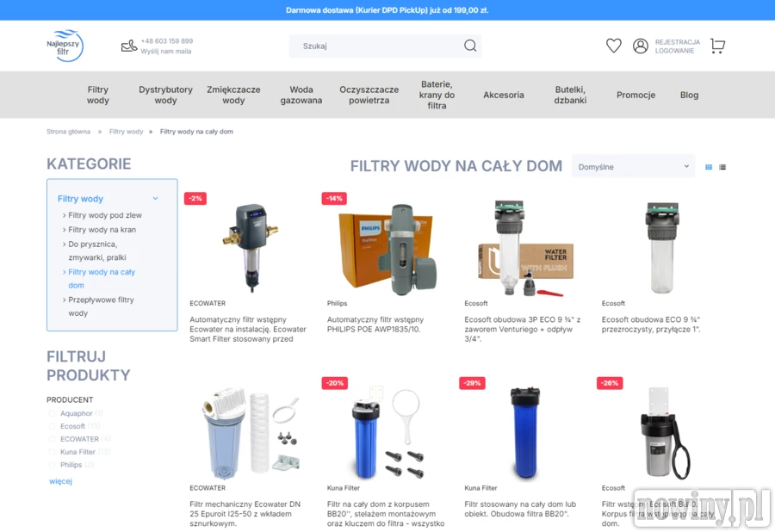Open Philips AWP1835/10 product image
Viewport: 775px width, 532px height.
(x=387, y=250)
